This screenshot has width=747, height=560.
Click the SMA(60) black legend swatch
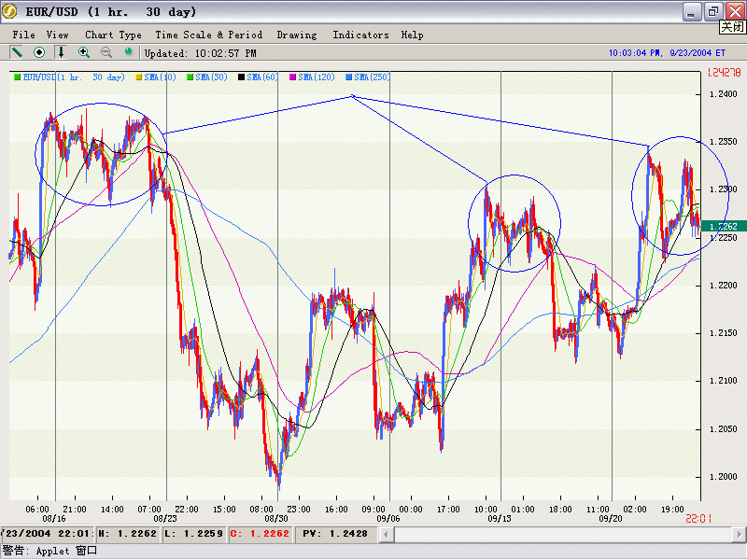coord(242,77)
